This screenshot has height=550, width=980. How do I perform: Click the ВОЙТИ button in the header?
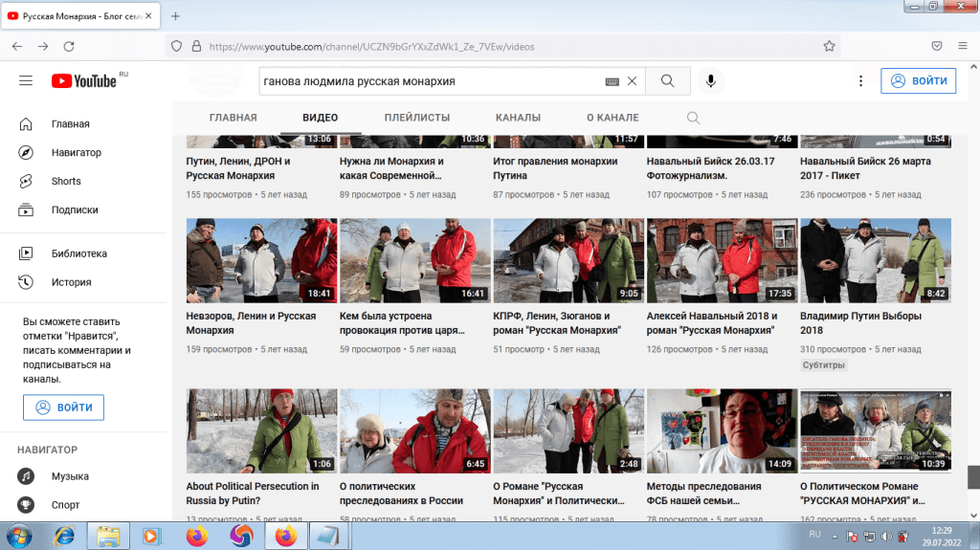918,81
